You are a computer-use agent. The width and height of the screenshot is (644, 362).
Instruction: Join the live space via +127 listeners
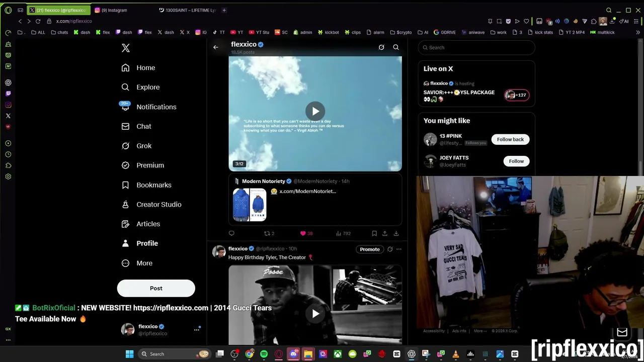coord(517,95)
